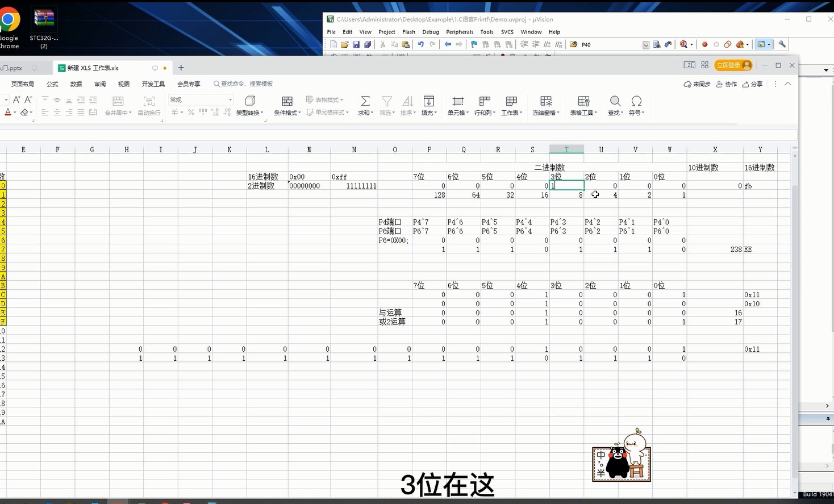
Task: Open the P40 target dropdown in µVision
Action: [x=646, y=45]
